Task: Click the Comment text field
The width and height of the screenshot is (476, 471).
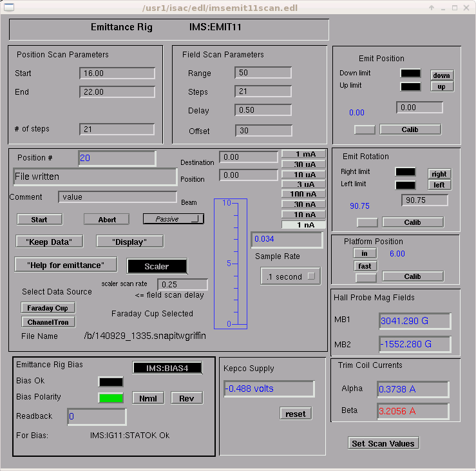Action: tap(117, 197)
